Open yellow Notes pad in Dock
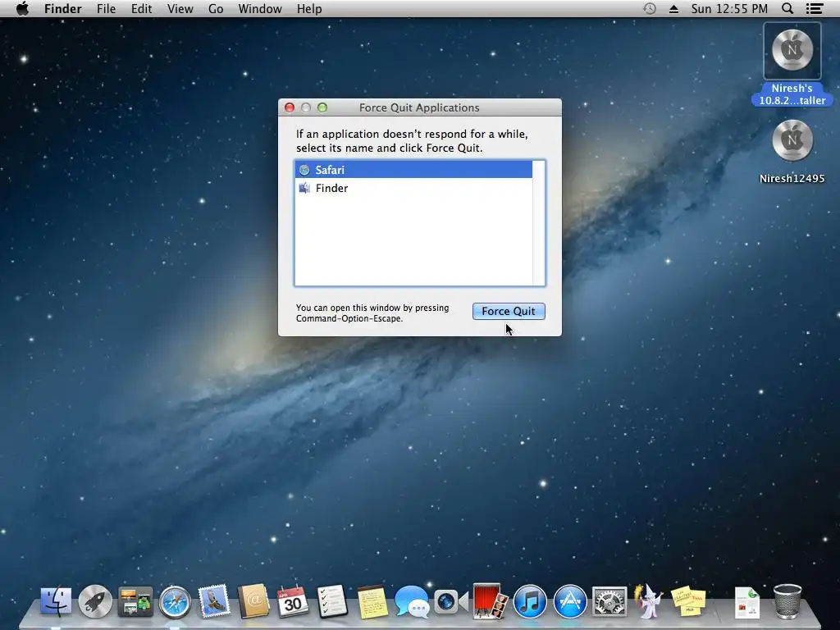The image size is (840, 630). click(372, 601)
